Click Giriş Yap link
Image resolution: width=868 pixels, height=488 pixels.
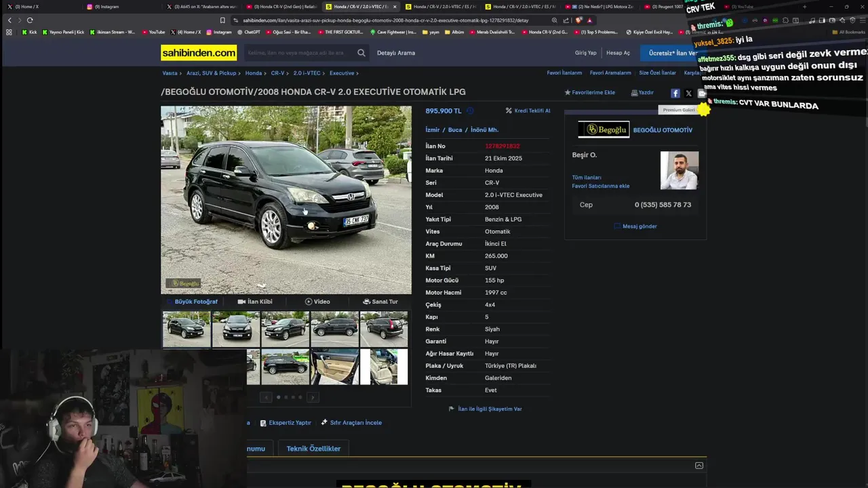point(586,53)
